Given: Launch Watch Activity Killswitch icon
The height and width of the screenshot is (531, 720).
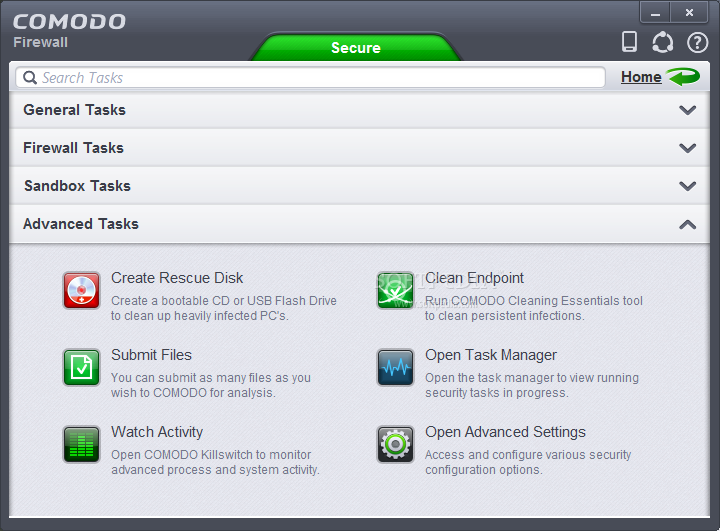Looking at the screenshot, I should click(81, 444).
